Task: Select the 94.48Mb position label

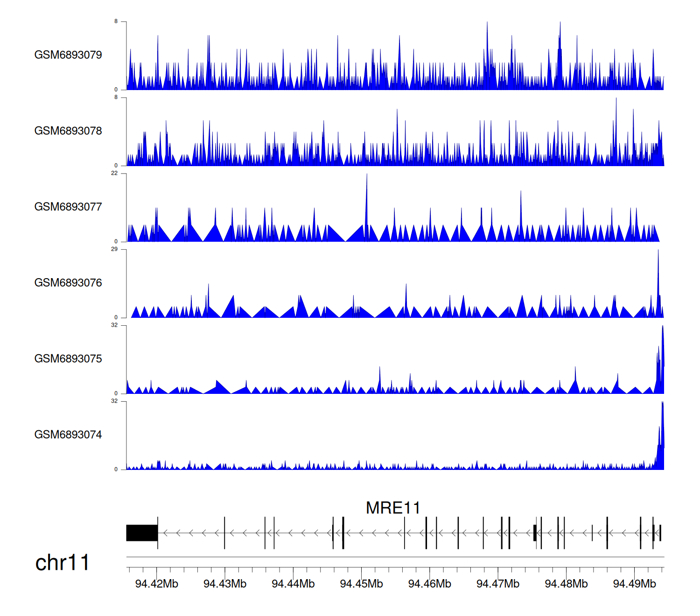Action: coord(566,584)
